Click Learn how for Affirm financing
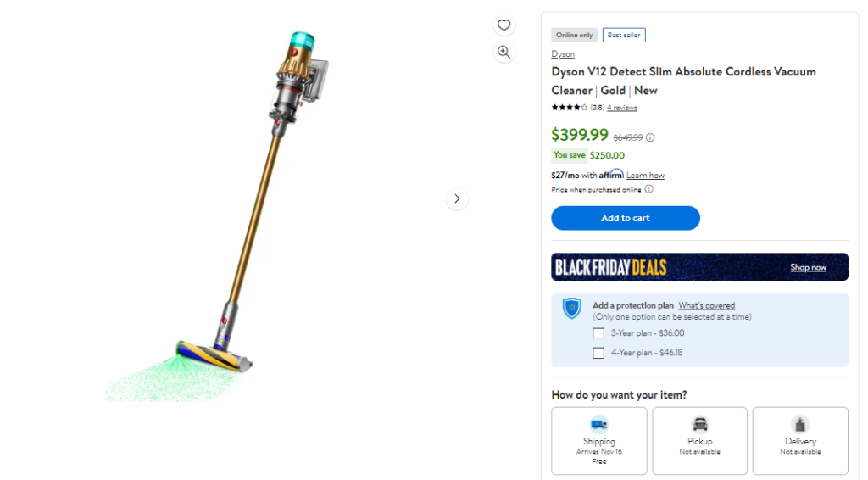Image resolution: width=868 pixels, height=480 pixels. [x=645, y=176]
